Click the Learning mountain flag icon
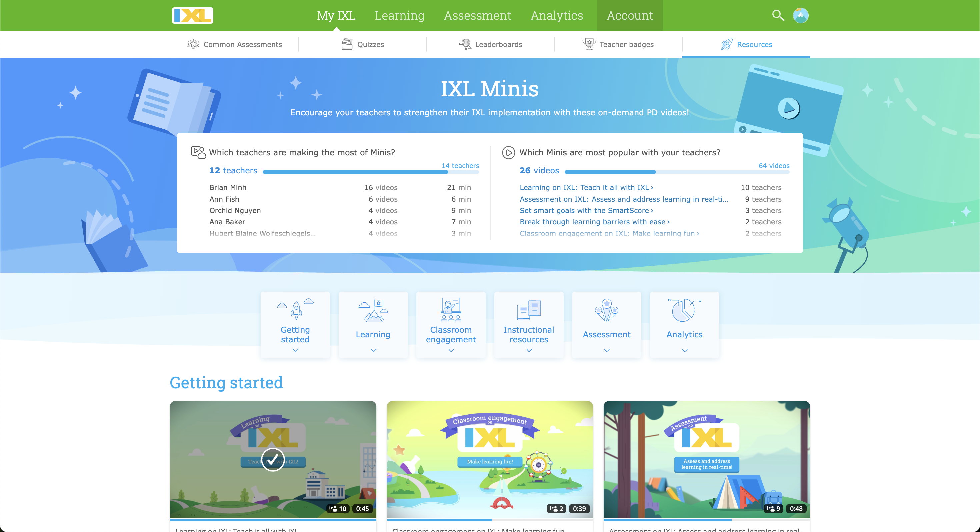 (x=373, y=310)
